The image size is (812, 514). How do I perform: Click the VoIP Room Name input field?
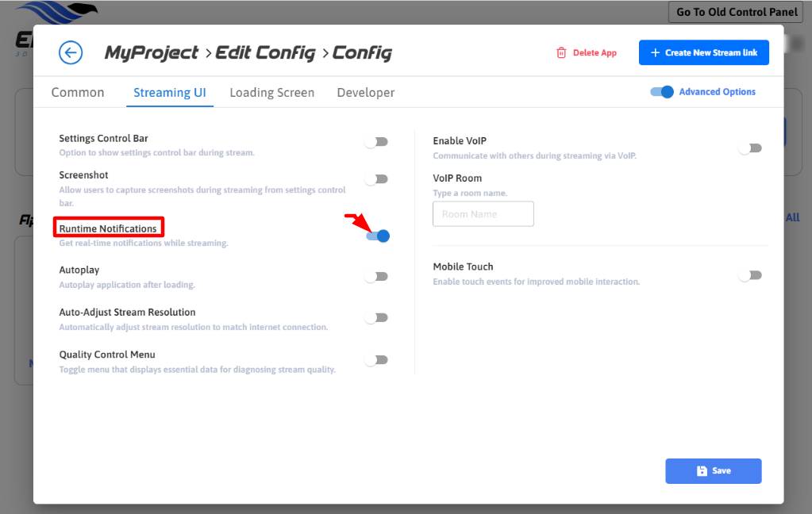click(x=483, y=214)
